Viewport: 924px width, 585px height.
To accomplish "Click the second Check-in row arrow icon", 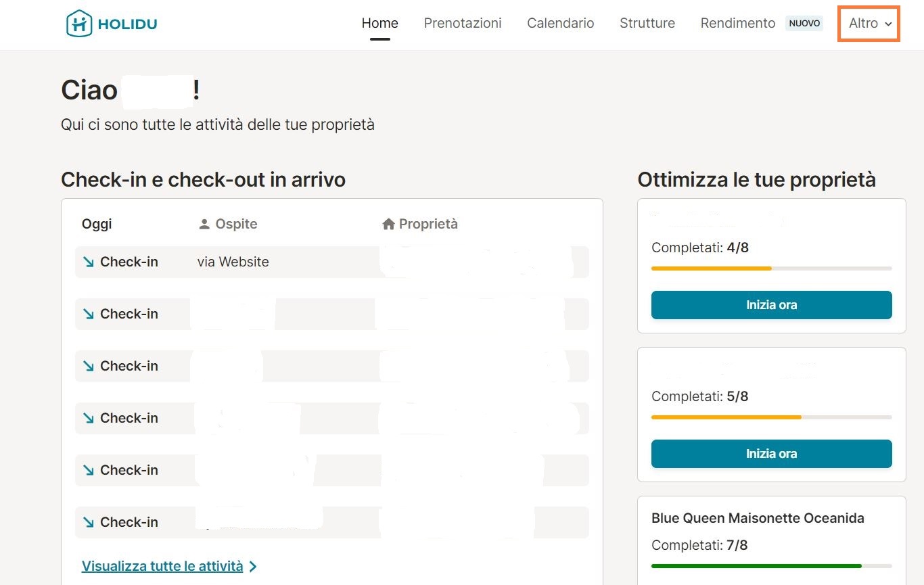I will (89, 314).
